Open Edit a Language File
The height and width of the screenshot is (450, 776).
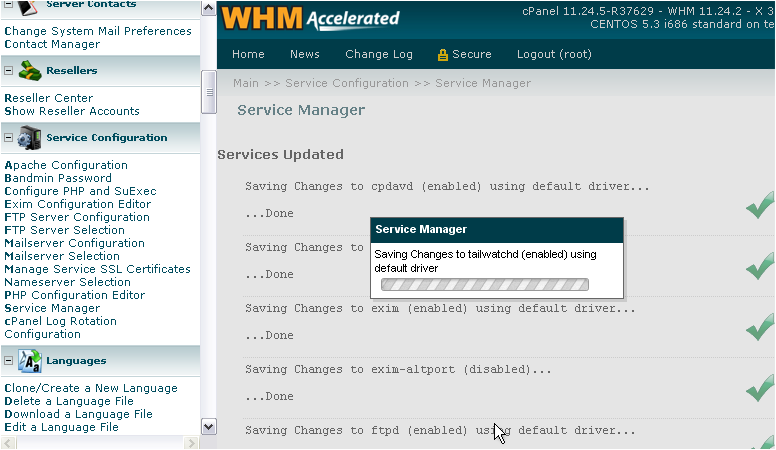tap(61, 427)
